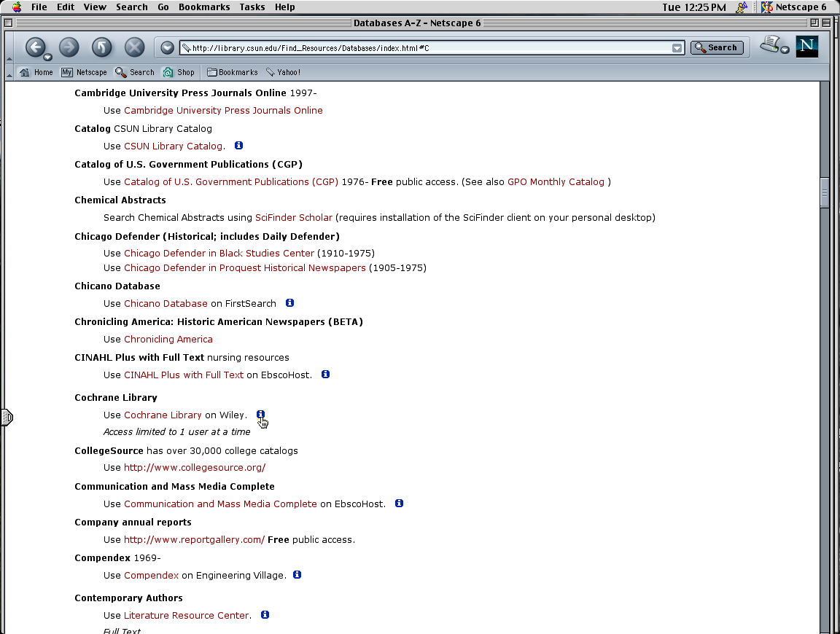
Task: Click info icon next to Literature Resource Center
Action: pos(265,614)
